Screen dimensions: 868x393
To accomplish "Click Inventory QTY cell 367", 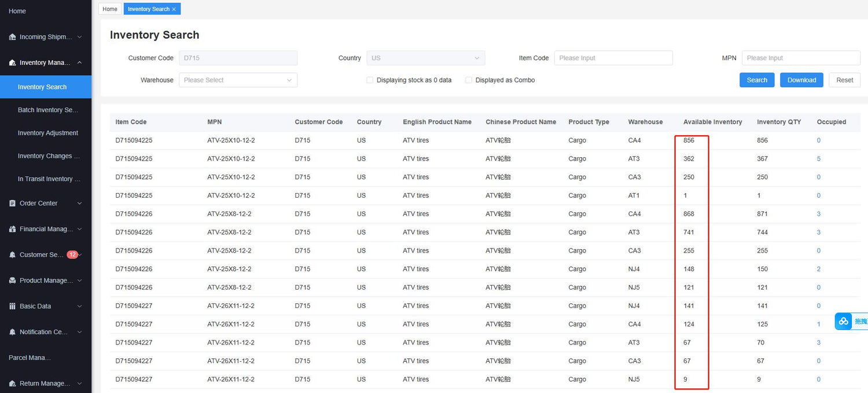I will [762, 159].
